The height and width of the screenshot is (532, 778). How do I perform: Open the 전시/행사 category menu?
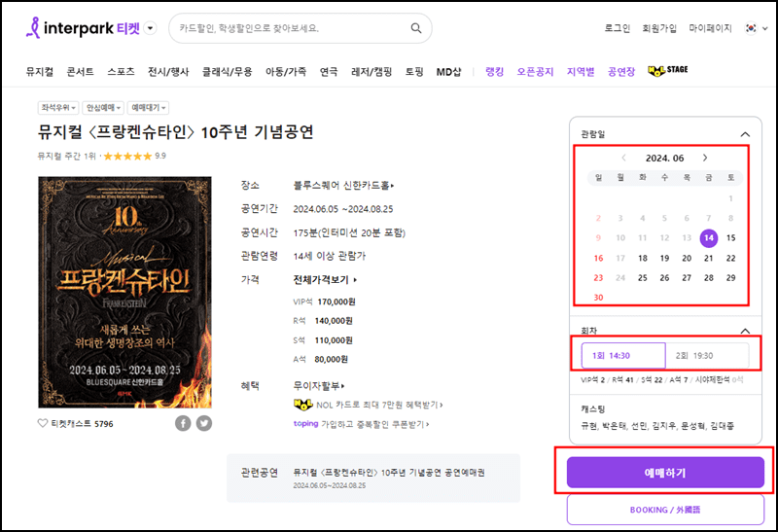point(168,71)
